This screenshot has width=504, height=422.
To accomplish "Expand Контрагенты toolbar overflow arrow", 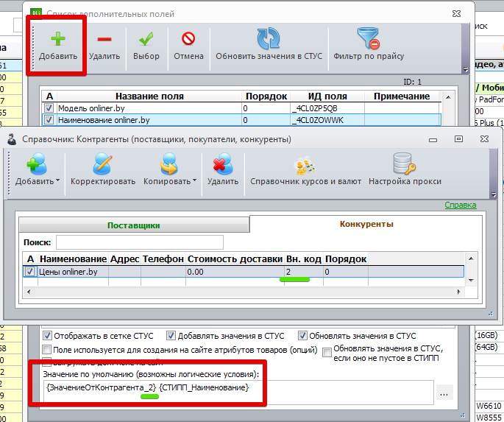I will pyautogui.click(x=494, y=194).
